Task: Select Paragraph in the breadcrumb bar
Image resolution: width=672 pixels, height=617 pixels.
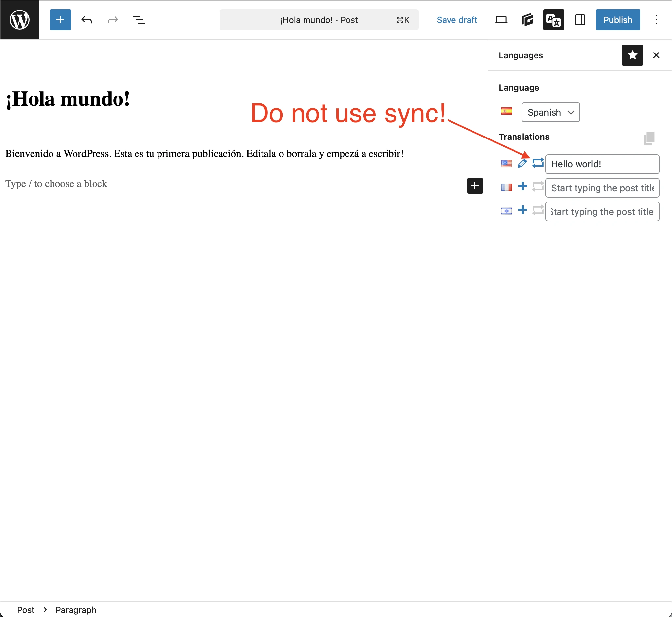Action: point(76,610)
